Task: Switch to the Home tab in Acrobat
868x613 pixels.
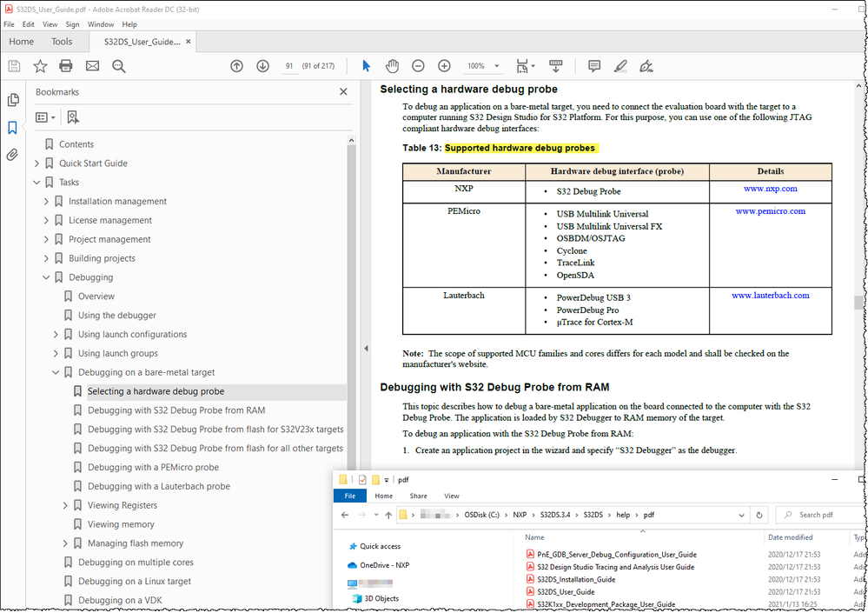Action: click(x=21, y=42)
